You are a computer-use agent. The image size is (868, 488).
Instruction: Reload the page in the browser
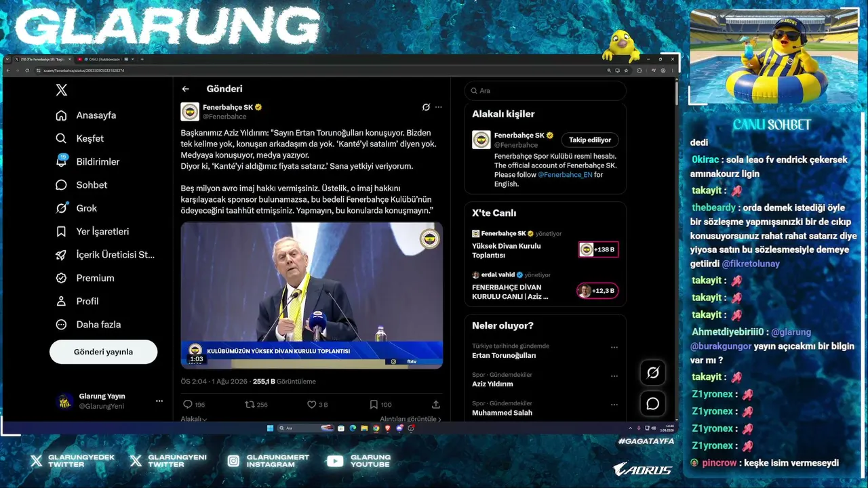tap(26, 70)
